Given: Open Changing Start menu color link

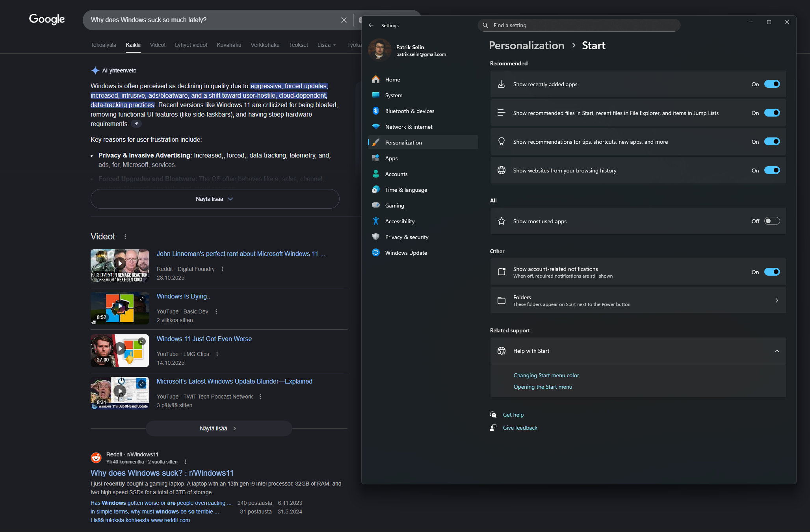Looking at the screenshot, I should (546, 375).
